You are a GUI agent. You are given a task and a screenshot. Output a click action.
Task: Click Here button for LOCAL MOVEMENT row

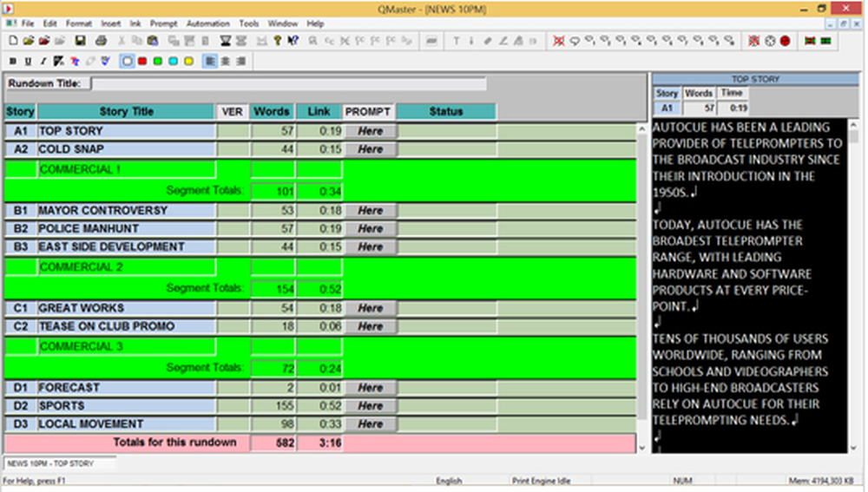pyautogui.click(x=370, y=424)
